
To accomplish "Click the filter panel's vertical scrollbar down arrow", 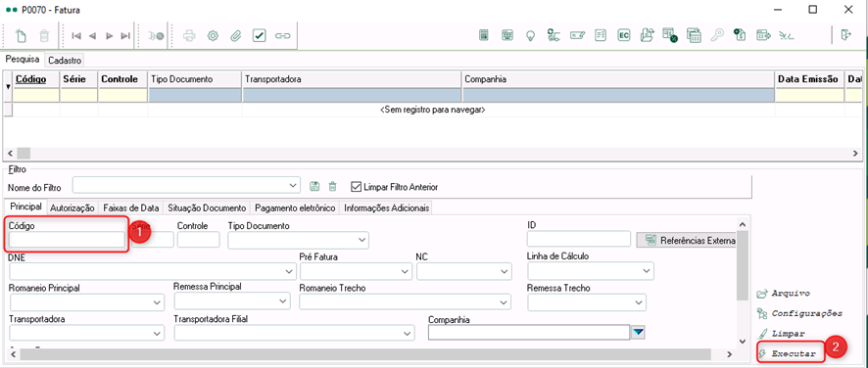I will tap(743, 342).
